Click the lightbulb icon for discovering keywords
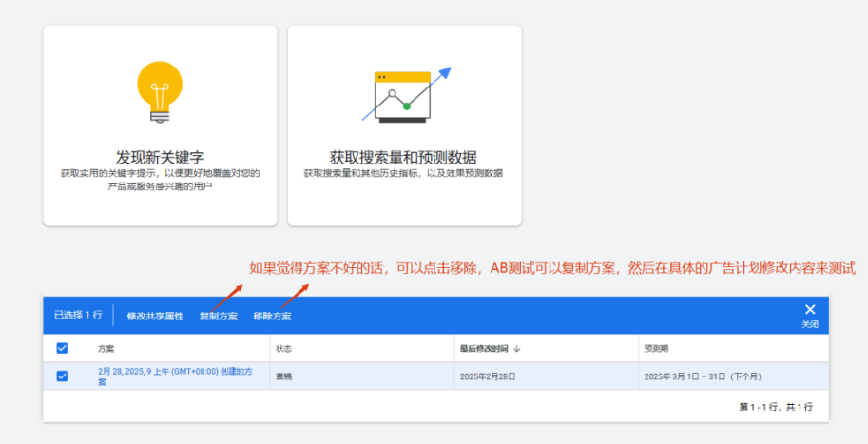 160,92
